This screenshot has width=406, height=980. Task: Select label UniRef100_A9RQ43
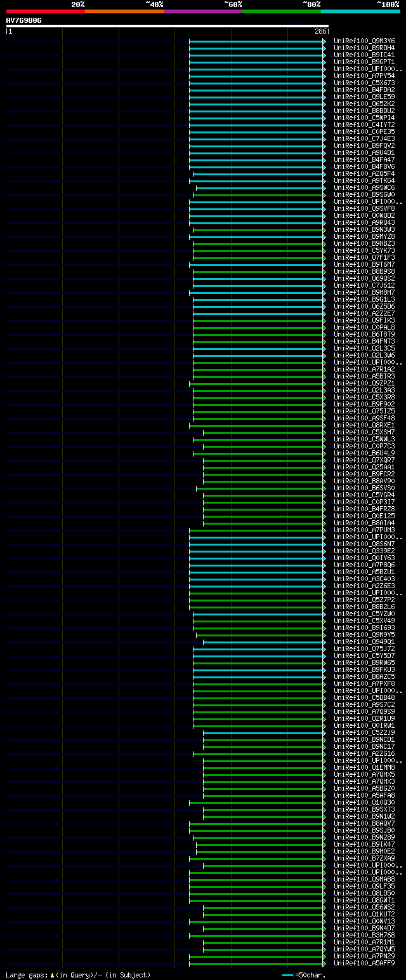click(x=364, y=222)
